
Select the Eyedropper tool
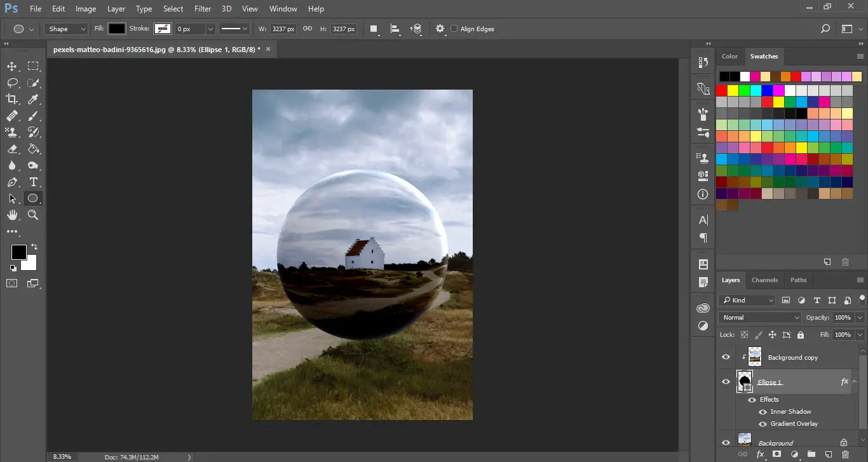tap(33, 99)
